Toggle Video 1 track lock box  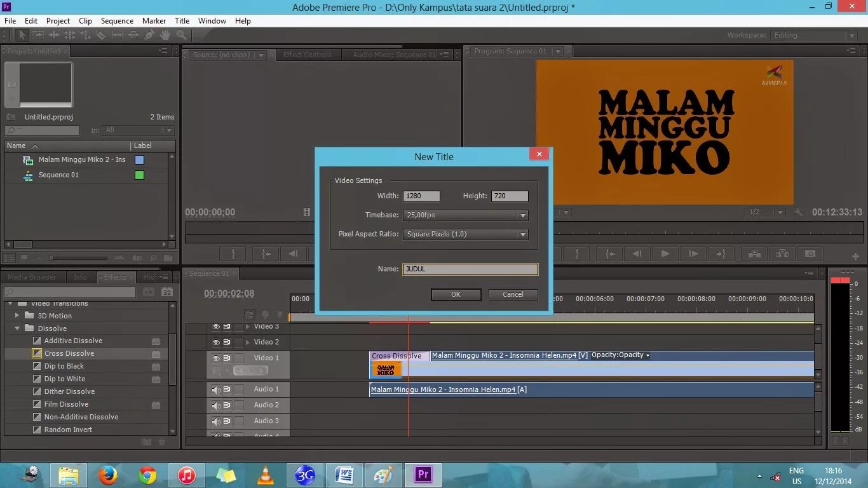(238, 358)
